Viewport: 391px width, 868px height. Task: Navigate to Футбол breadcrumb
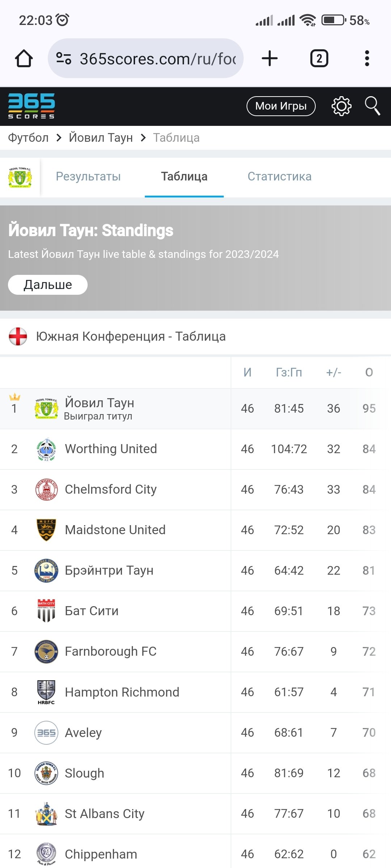pos(28,138)
